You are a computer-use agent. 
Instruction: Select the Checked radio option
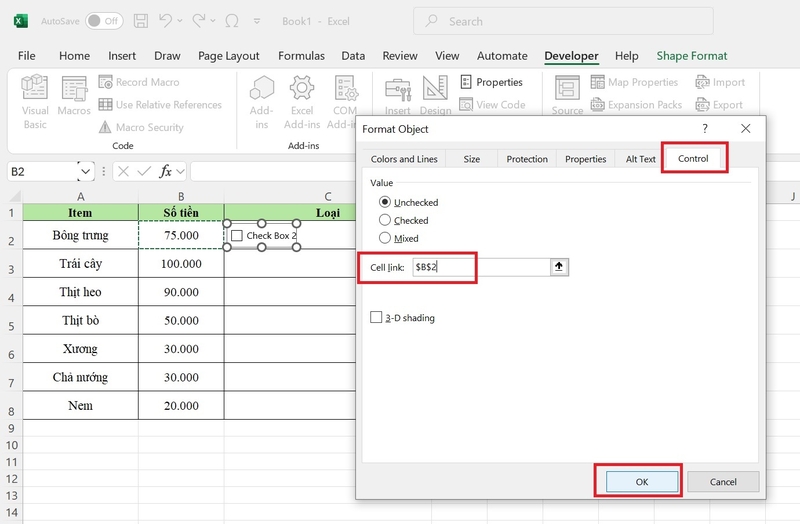click(x=404, y=220)
